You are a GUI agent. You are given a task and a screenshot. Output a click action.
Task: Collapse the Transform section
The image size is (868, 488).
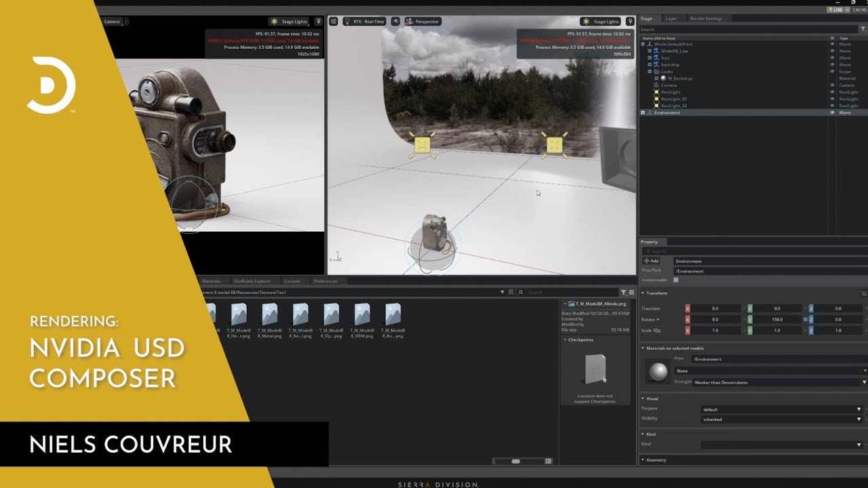pos(643,293)
